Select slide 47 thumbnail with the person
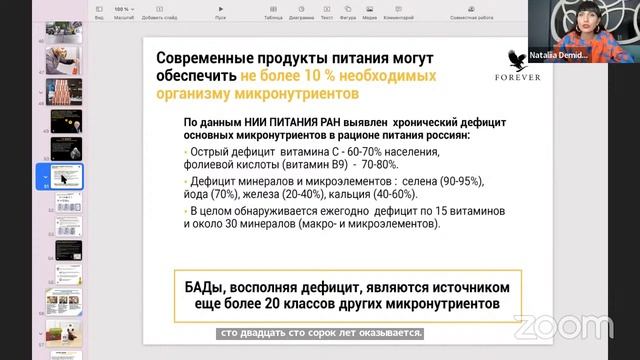This screenshot has width=640, height=360. tap(64, 60)
